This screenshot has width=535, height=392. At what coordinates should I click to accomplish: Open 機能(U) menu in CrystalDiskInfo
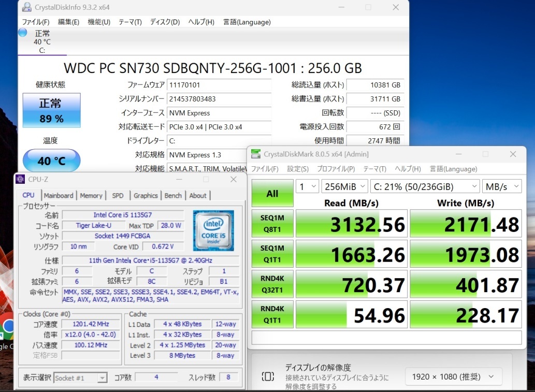[x=99, y=22]
